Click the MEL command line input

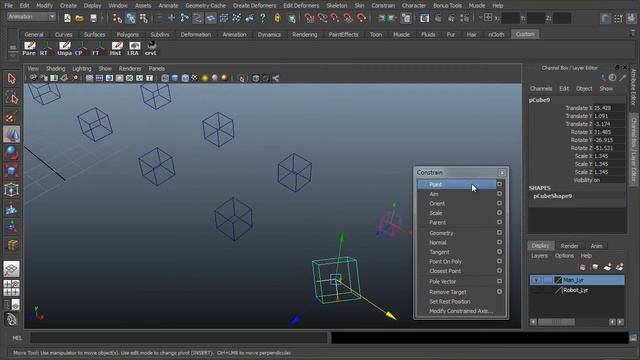[179, 338]
